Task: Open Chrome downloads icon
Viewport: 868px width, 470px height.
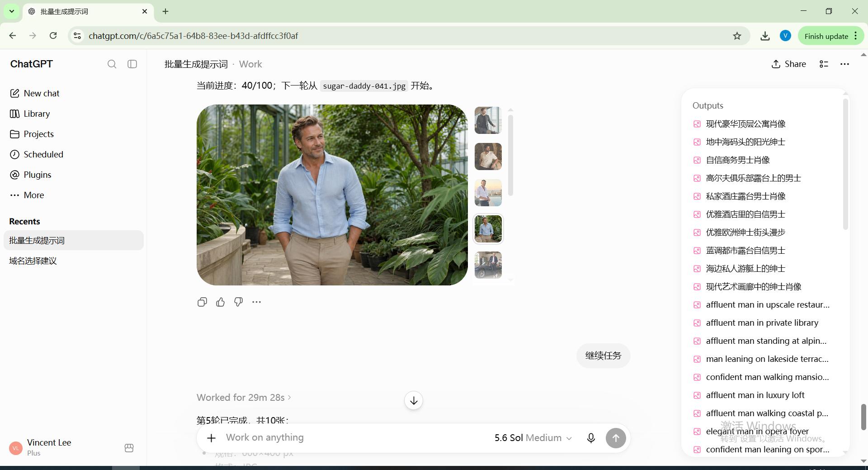Action: [765, 36]
